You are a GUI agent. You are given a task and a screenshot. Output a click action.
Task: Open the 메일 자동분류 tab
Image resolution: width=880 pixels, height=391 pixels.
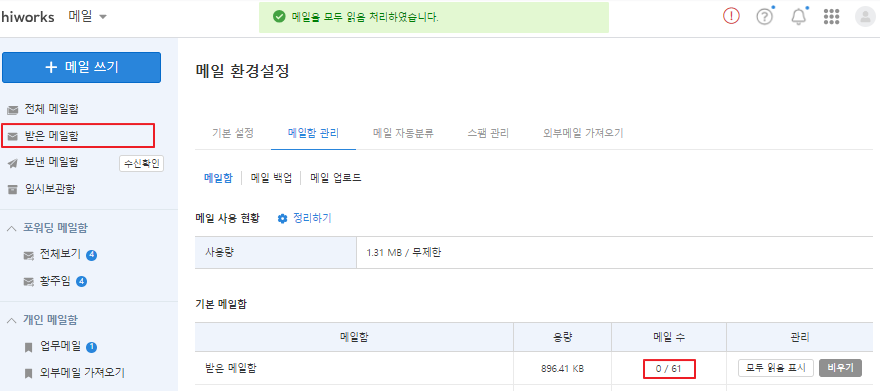pyautogui.click(x=403, y=134)
